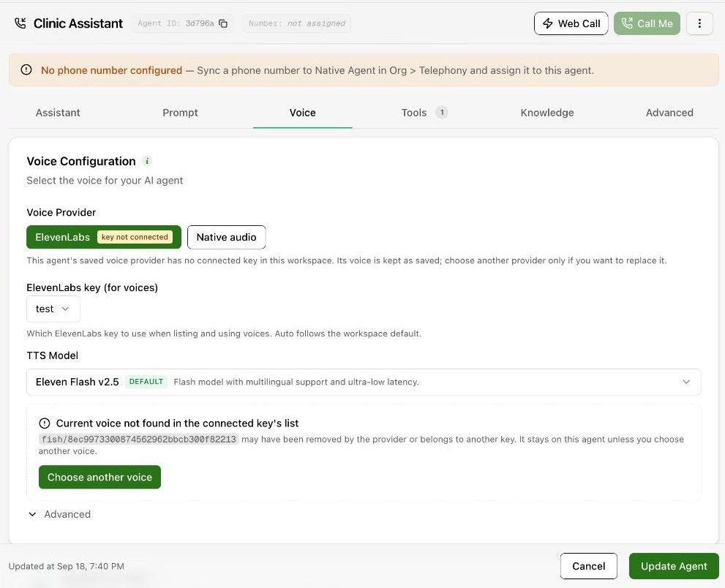725x588 pixels.
Task: Click the DEFAULT badge on Eleven Flash v2.5
Action: point(146,382)
